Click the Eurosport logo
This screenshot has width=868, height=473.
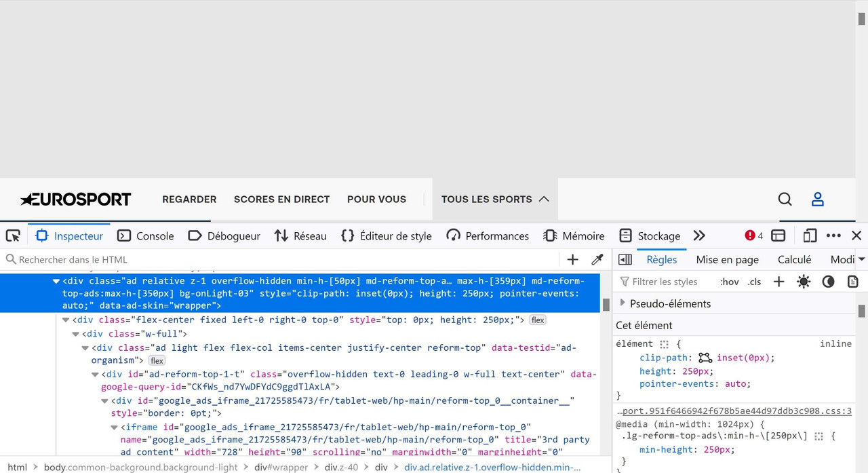(76, 199)
